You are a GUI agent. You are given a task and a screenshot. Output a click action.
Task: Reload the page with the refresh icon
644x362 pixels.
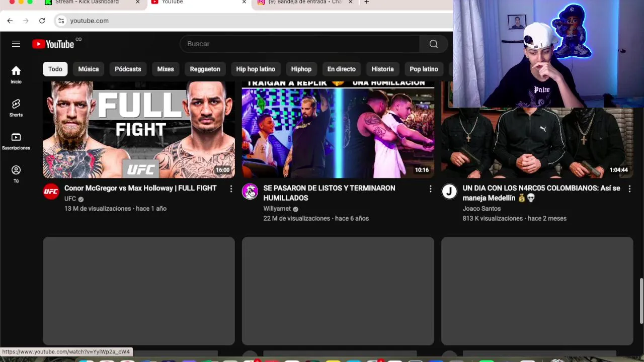(x=42, y=21)
